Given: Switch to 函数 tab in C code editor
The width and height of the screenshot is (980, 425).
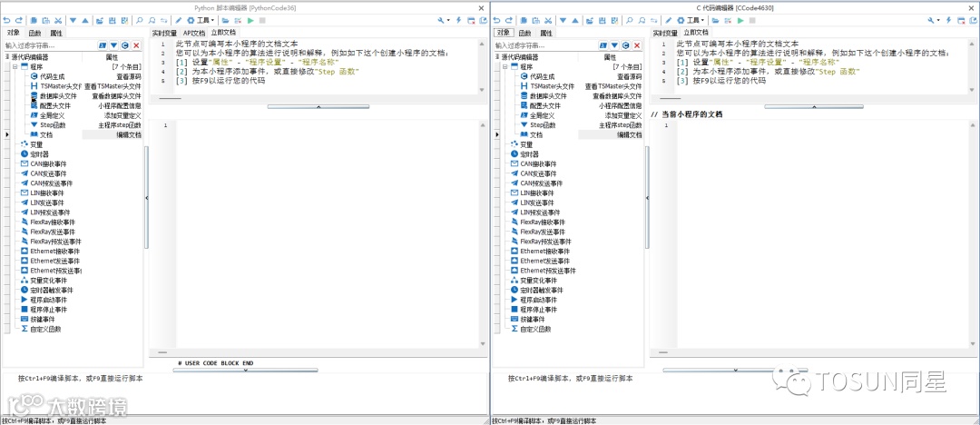Looking at the screenshot, I should click(x=524, y=34).
